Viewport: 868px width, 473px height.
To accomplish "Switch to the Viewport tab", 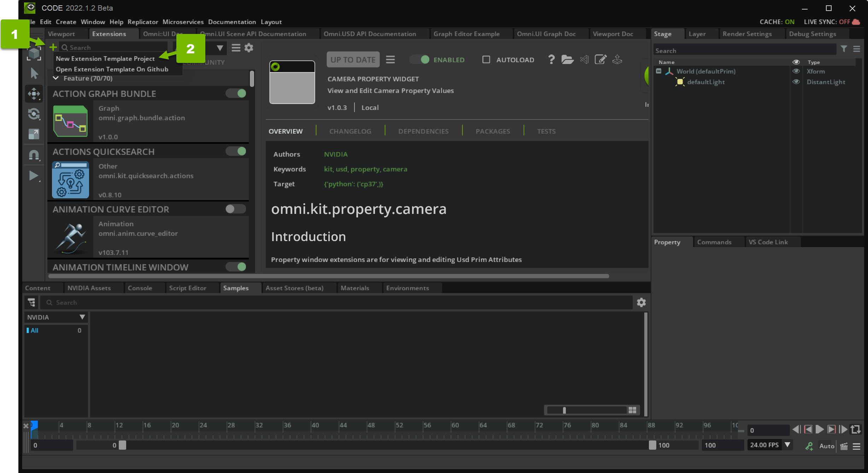I will point(61,34).
